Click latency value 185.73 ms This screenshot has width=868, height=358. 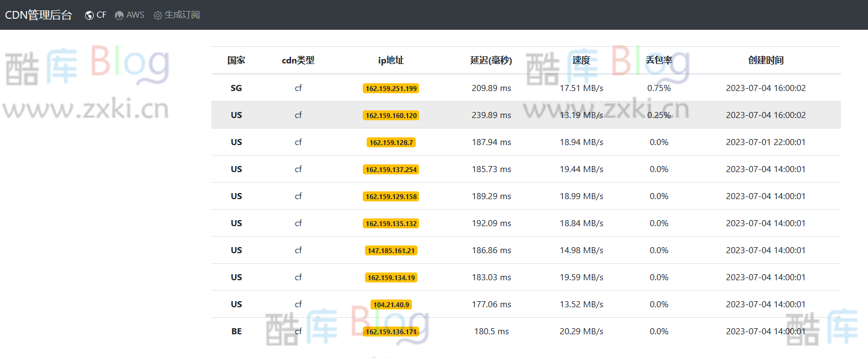(491, 169)
